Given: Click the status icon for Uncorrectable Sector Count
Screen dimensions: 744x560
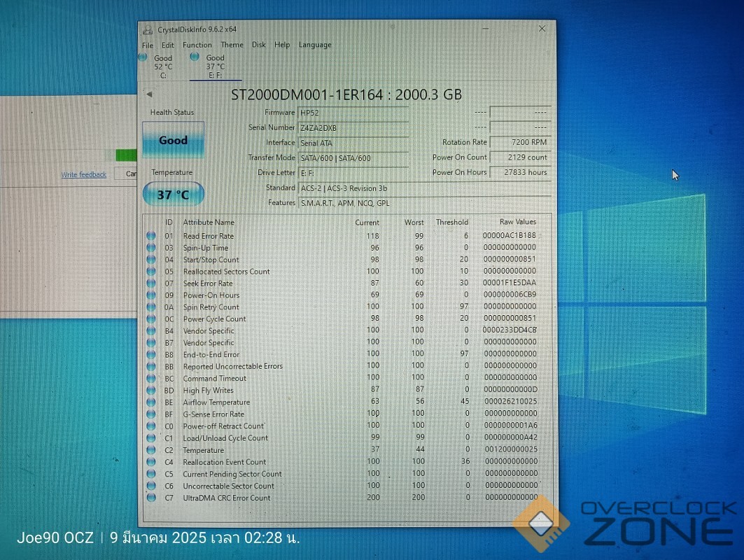Looking at the screenshot, I should [151, 486].
